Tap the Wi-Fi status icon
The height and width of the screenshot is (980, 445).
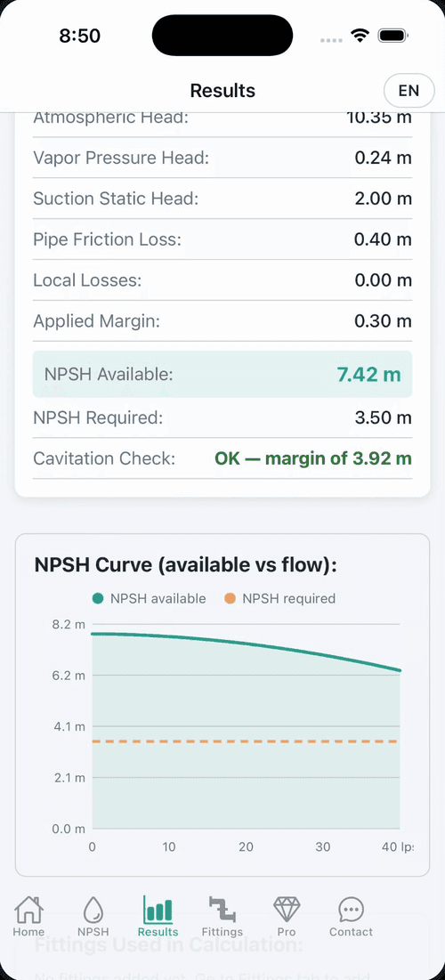[360, 36]
